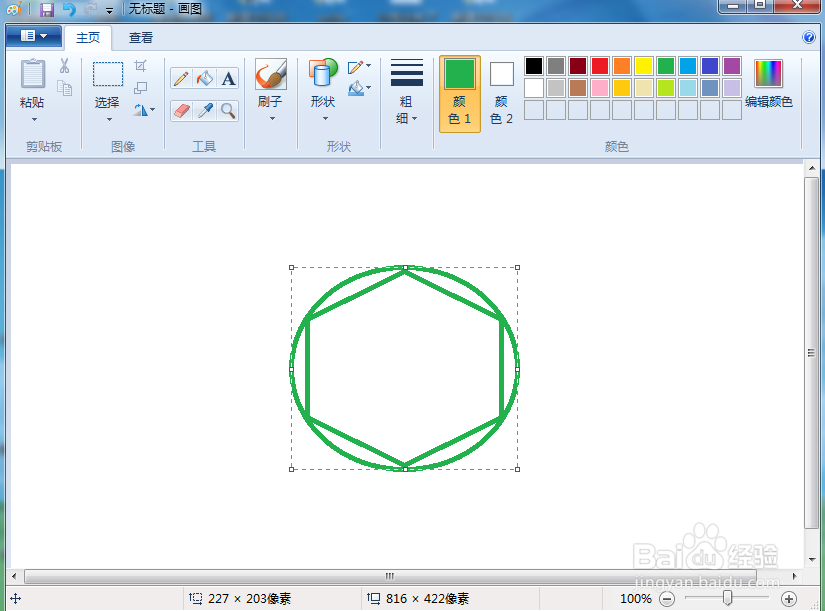
Task: Click the Size line thickness icon
Action: tap(407, 73)
